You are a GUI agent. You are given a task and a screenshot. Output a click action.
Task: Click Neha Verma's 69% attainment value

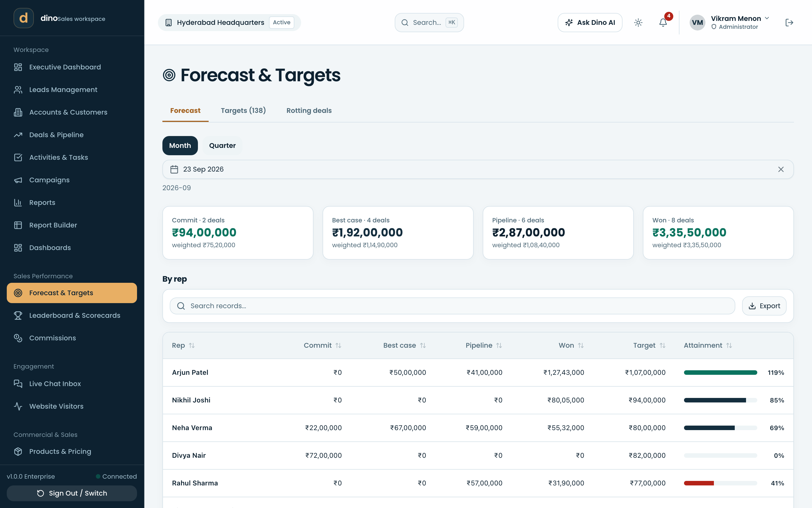point(777,428)
